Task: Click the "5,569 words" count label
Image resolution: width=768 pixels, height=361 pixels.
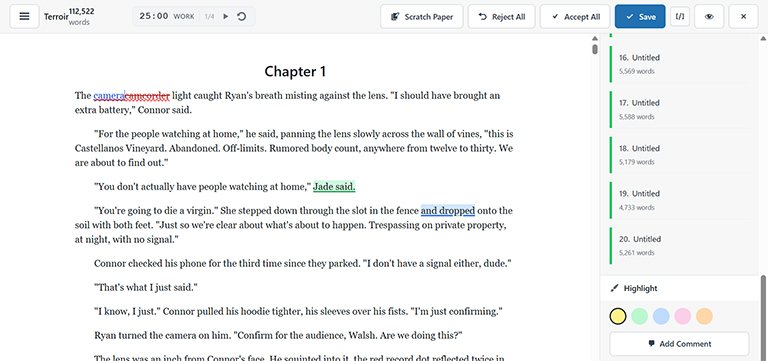Action: point(636,71)
